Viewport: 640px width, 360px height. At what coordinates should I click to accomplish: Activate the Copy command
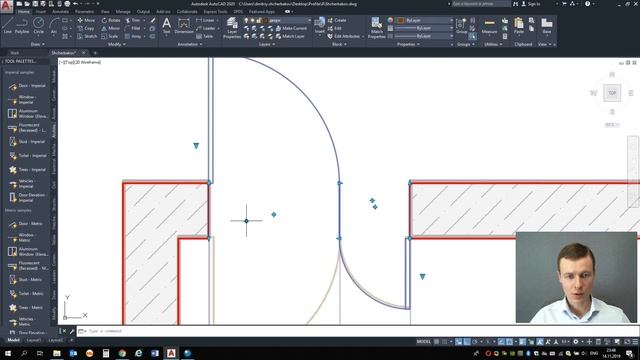86,28
